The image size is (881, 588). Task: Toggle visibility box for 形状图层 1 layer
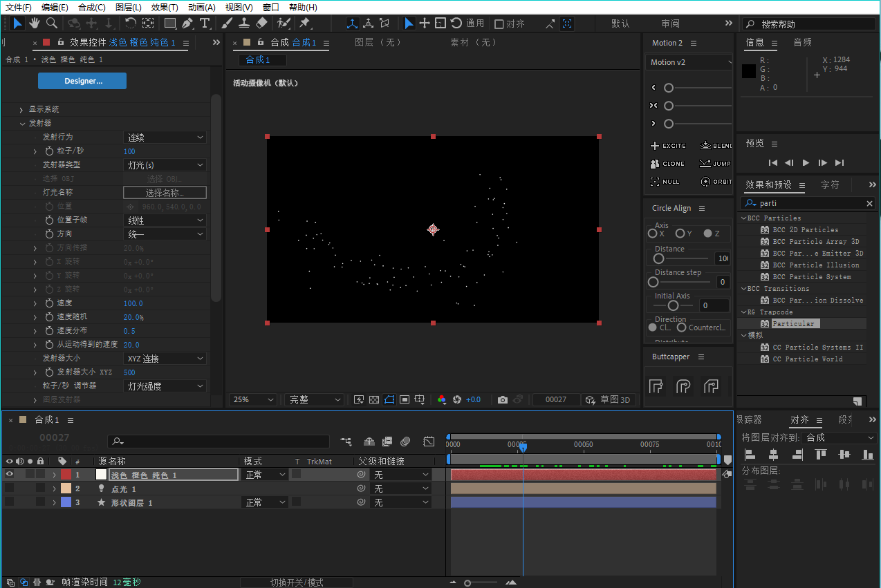(x=10, y=502)
